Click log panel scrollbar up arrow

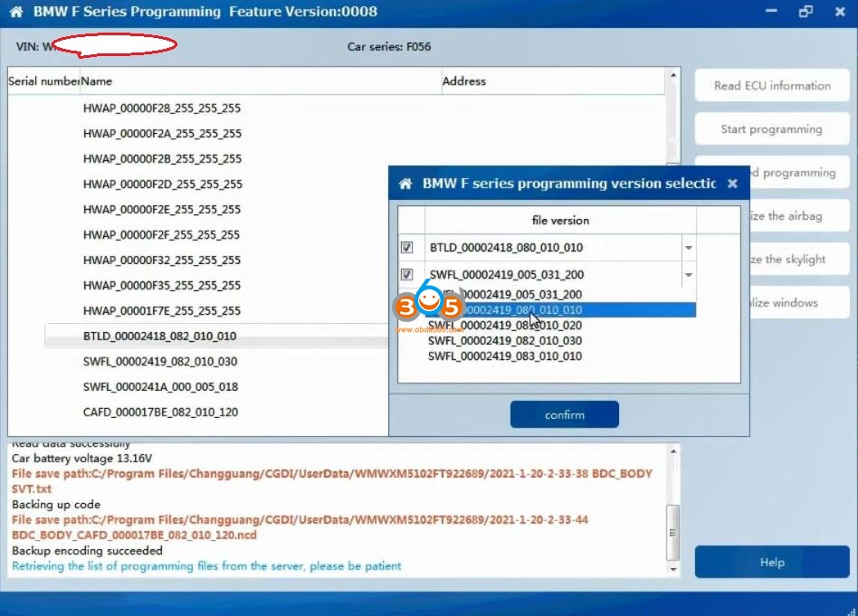click(673, 451)
